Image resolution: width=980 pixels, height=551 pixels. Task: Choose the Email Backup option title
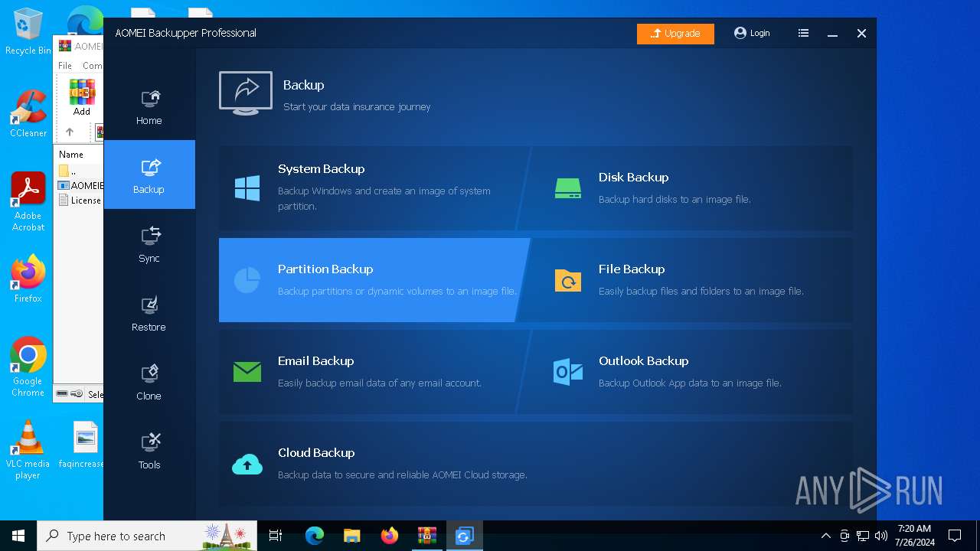point(315,361)
